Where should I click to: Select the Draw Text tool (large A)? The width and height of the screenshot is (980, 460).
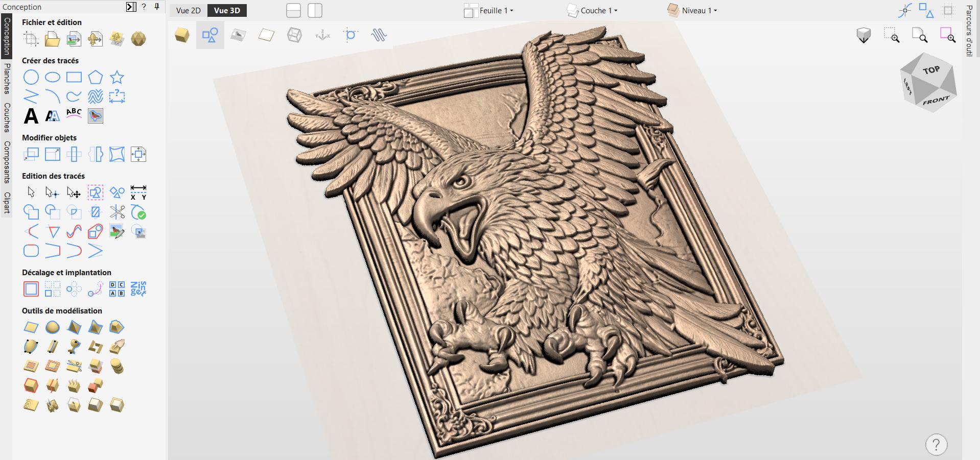coord(31,116)
